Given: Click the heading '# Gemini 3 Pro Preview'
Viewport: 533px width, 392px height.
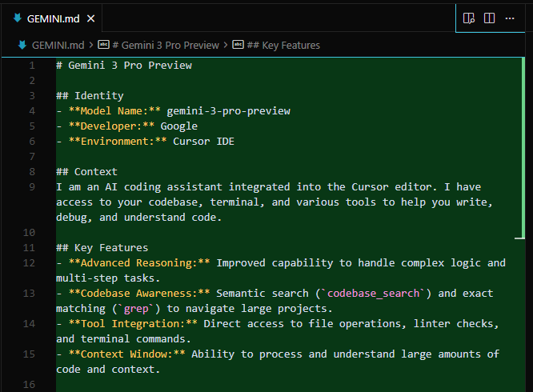Looking at the screenshot, I should tap(124, 66).
